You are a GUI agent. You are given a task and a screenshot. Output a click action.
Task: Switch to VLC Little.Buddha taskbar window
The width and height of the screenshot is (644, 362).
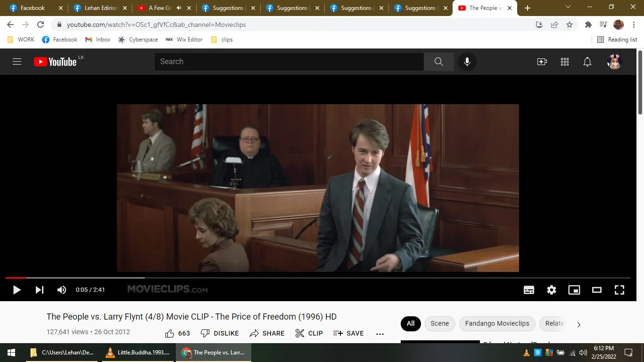click(x=138, y=353)
